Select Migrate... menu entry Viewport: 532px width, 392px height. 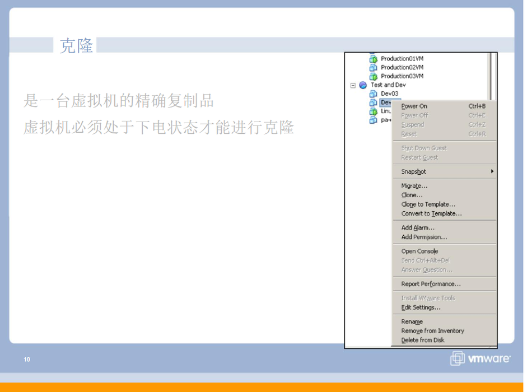[x=414, y=186]
